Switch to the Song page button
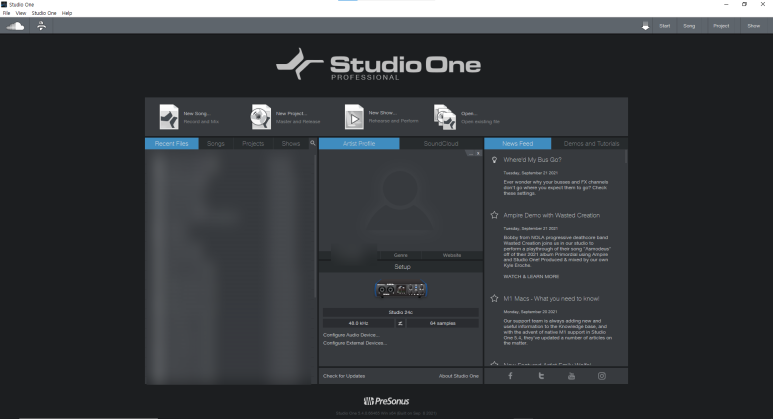Viewport: 773px width, 419px height. click(689, 26)
